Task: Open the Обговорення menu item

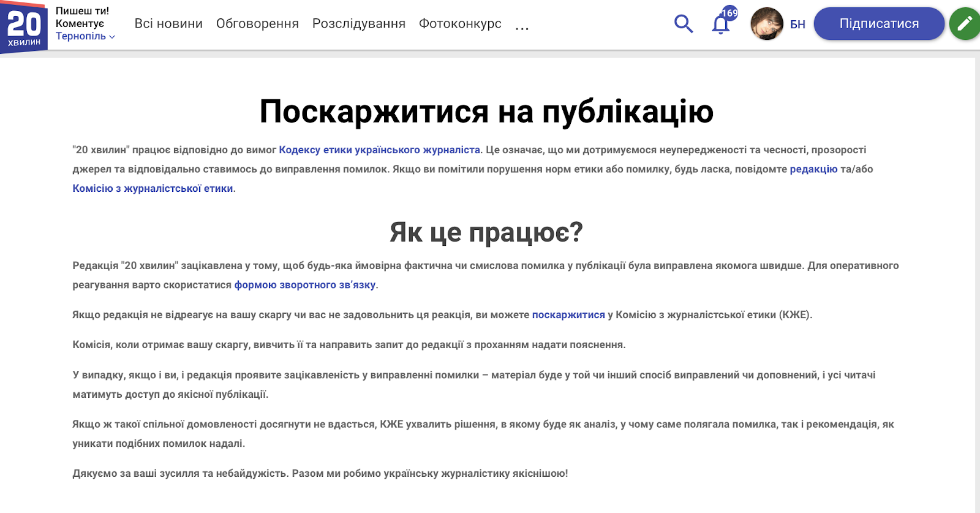Action: pos(257,23)
